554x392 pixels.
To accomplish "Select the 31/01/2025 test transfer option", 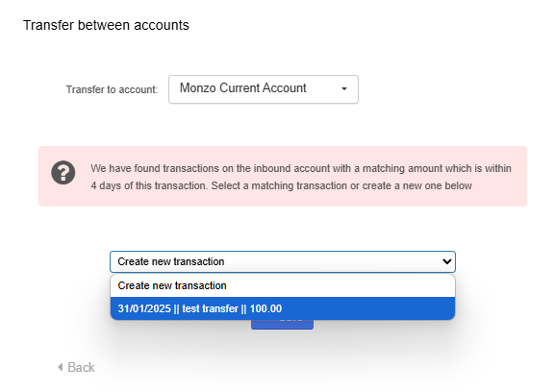I will 283,308.
